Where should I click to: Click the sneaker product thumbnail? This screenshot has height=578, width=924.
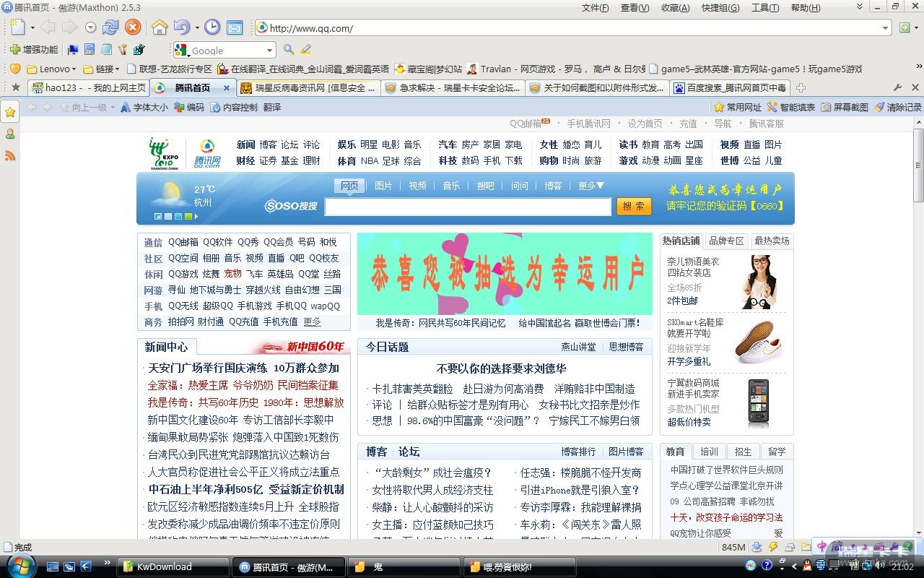[757, 342]
